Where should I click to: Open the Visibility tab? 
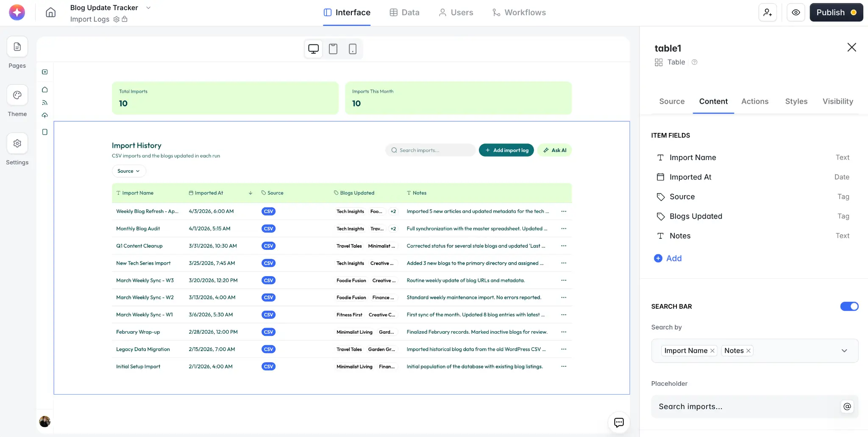click(838, 102)
